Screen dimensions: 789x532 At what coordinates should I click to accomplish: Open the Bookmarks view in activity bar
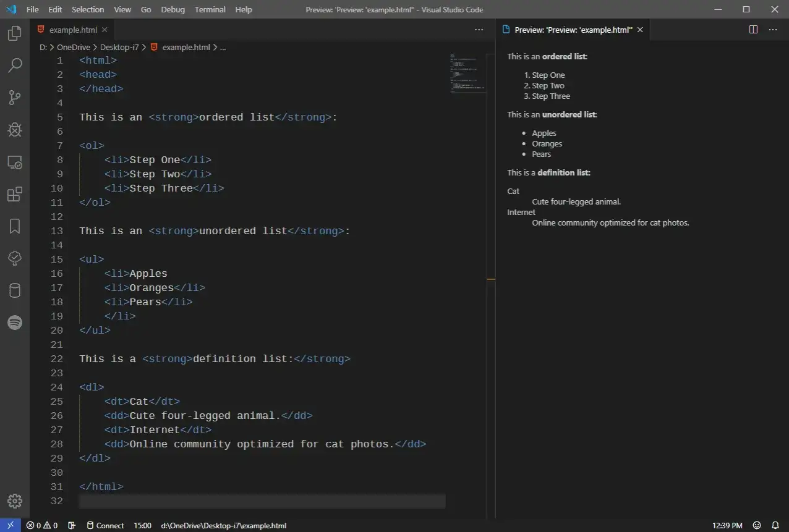(x=15, y=226)
